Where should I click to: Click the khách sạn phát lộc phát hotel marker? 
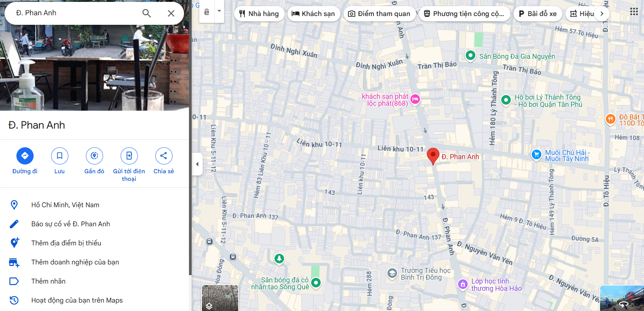pyautogui.click(x=415, y=100)
